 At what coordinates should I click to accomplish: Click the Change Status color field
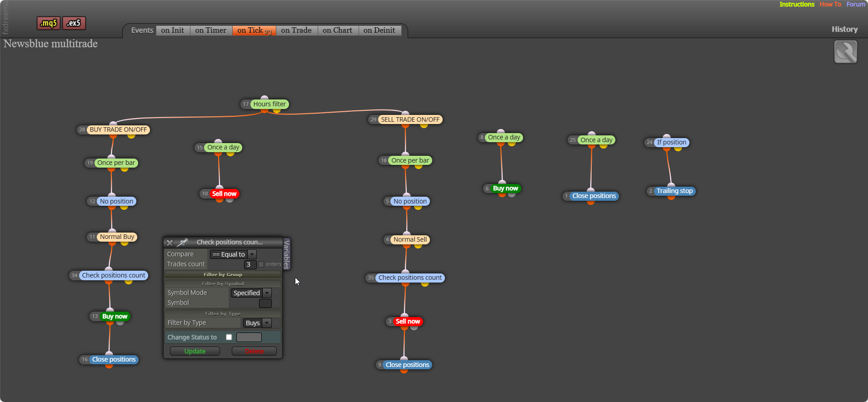point(249,337)
